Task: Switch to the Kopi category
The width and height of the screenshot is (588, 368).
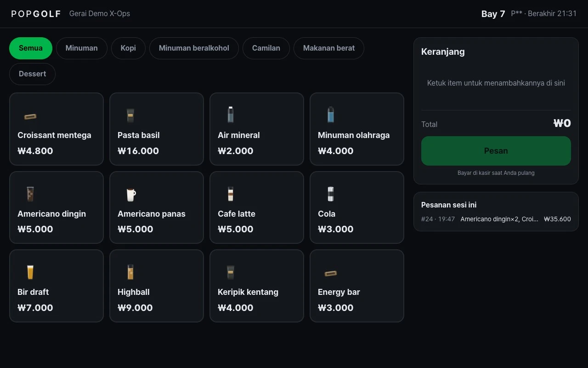Action: tap(128, 48)
